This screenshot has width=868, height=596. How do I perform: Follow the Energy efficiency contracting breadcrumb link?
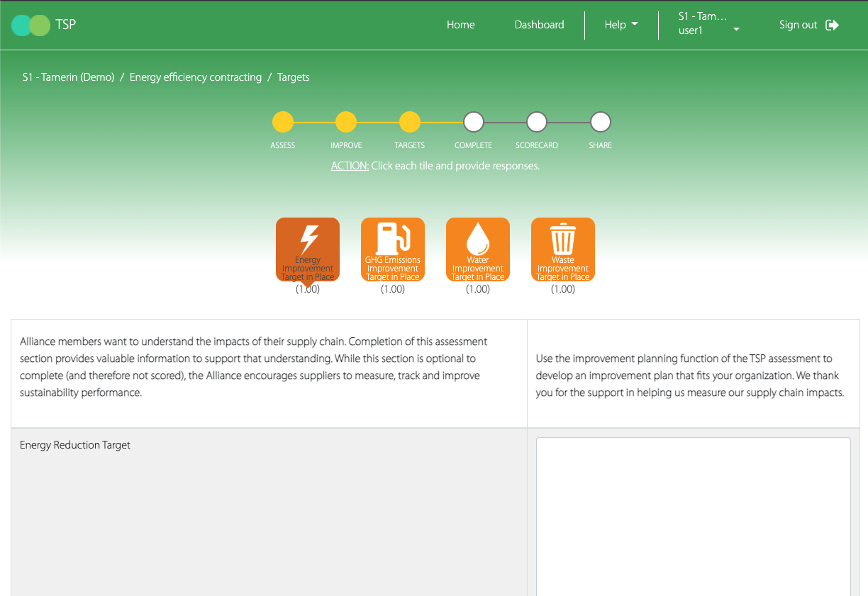(196, 77)
